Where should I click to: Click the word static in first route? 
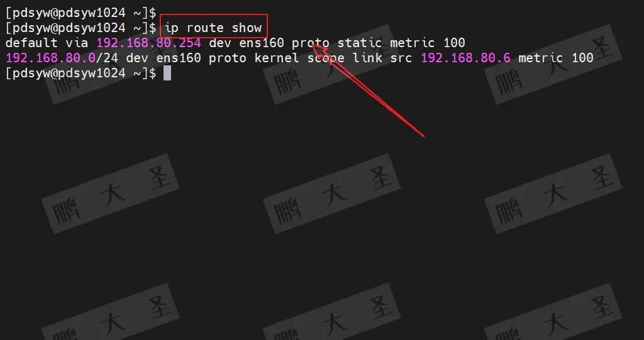pos(360,43)
